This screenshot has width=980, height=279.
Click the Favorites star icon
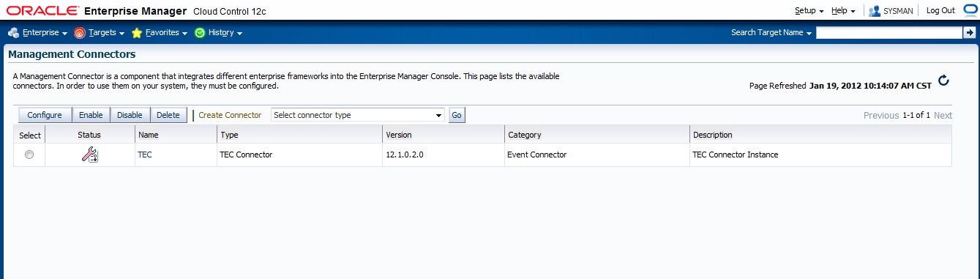click(137, 33)
